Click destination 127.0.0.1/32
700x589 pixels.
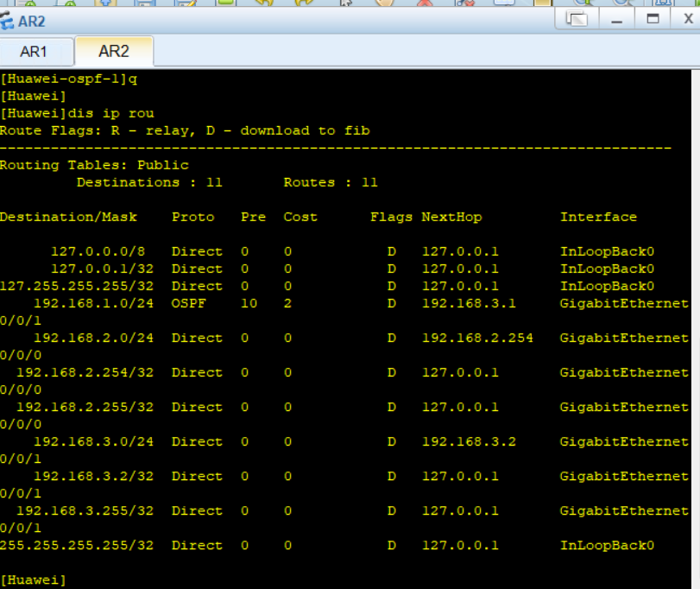[x=102, y=269]
